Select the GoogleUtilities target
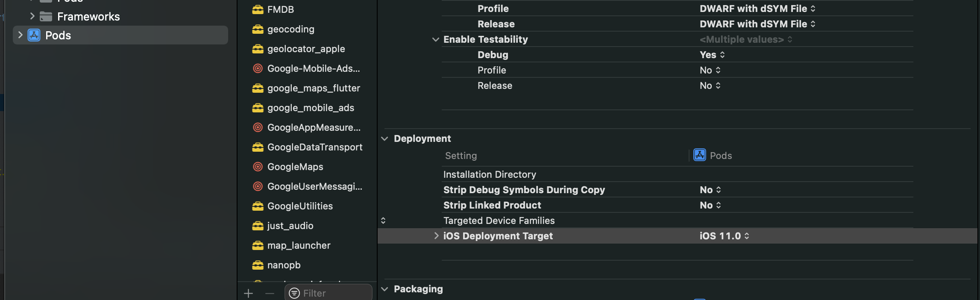Screen dimensions: 980x300 [x=299, y=206]
